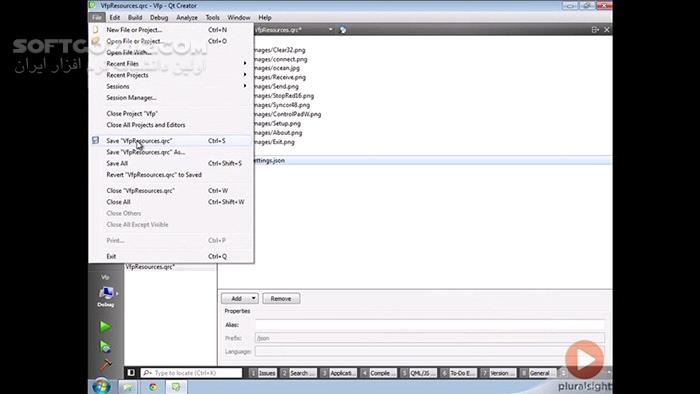Select images/ocean.jpg resource entry
Image resolution: width=700 pixels, height=394 pixels.
point(277,68)
